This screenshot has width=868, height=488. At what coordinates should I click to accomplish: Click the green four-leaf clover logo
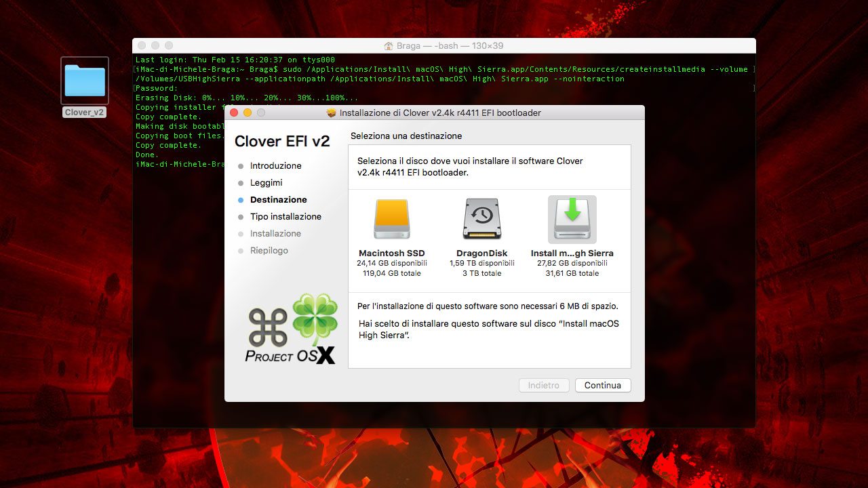[x=315, y=317]
